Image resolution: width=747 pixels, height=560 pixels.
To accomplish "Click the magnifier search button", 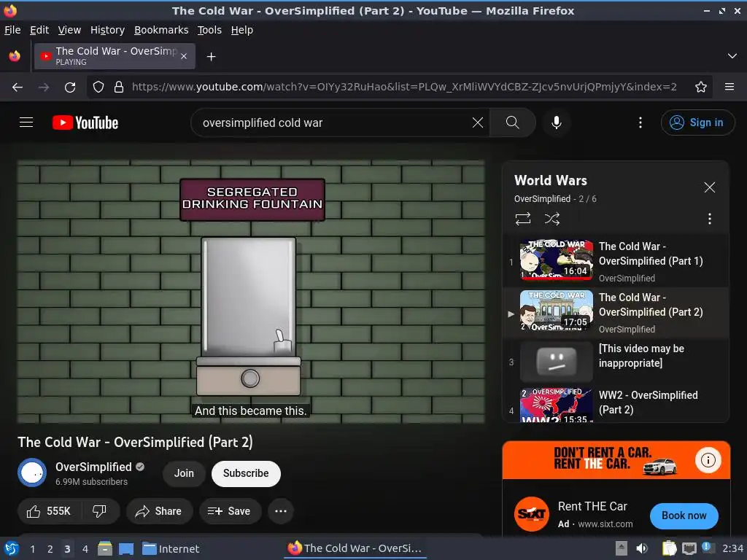I will [513, 122].
